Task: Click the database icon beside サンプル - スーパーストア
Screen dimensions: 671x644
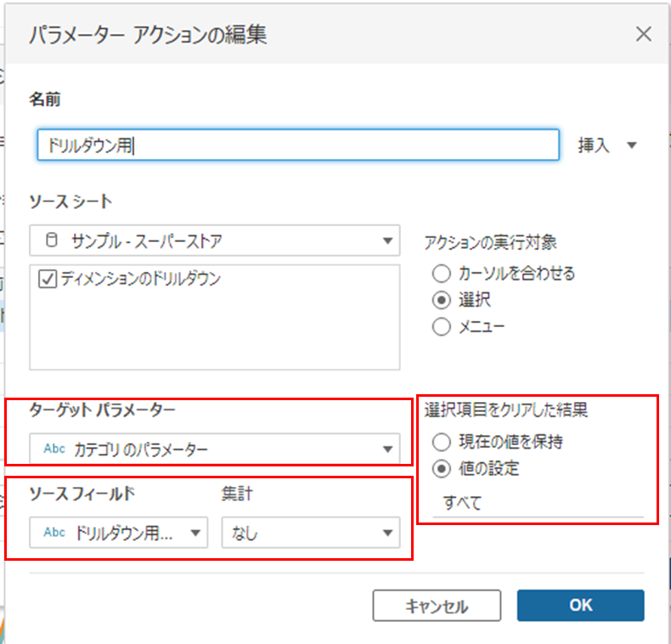Action: (52, 240)
